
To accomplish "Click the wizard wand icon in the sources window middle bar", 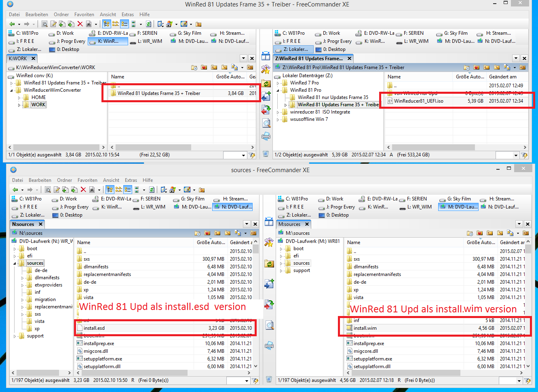I will point(269,242).
